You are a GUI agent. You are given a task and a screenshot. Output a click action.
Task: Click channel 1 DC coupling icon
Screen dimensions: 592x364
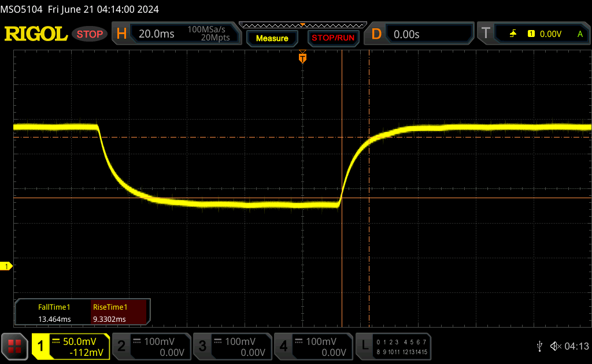[56, 341]
